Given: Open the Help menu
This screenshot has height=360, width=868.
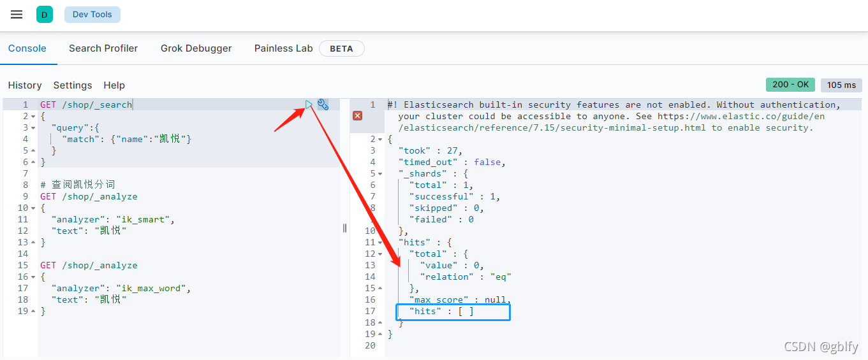Looking at the screenshot, I should tap(114, 85).
